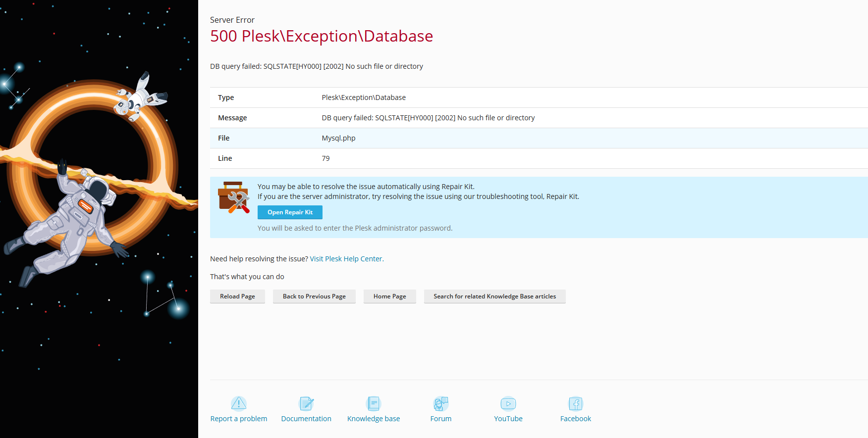Viewport: 868px width, 438px height.
Task: Click the Reload Page button
Action: pos(237,296)
